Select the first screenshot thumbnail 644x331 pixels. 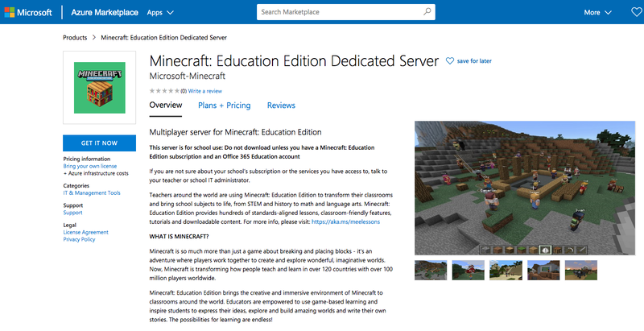coord(431,271)
